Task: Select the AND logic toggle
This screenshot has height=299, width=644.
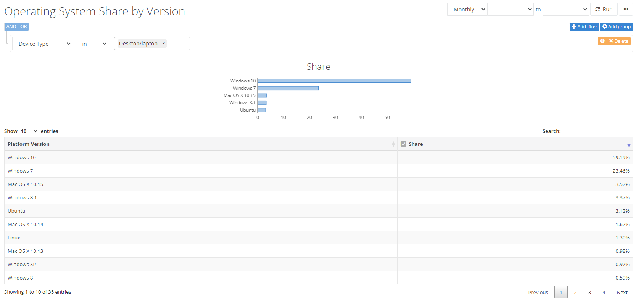Action: [11, 27]
